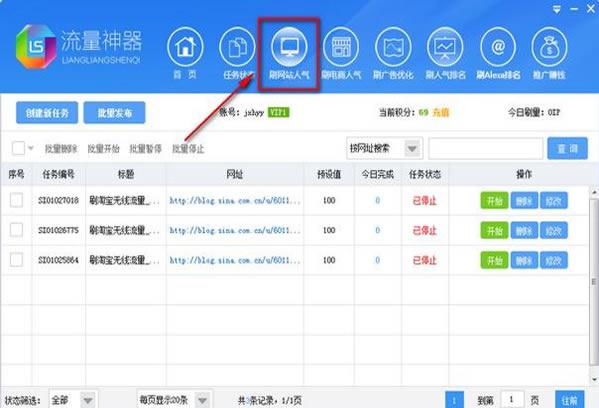Expand the arrow beside select-all checkbox
599x408 pixels.
point(31,148)
